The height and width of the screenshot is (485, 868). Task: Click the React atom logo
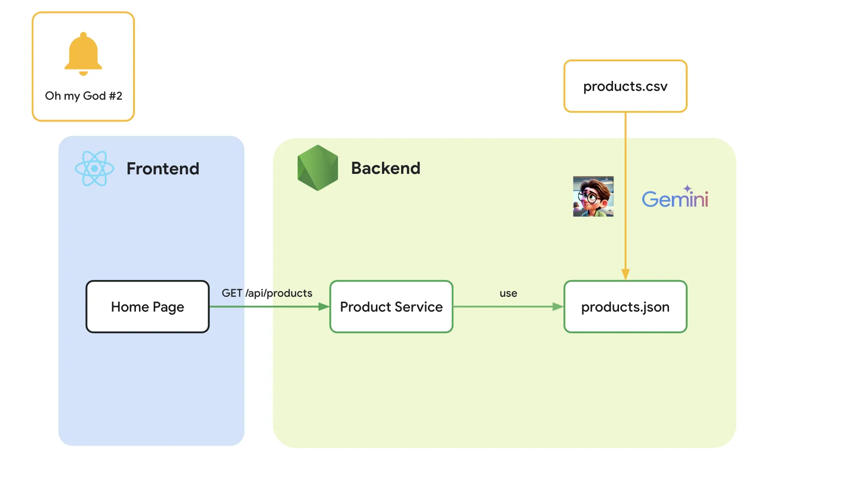[95, 168]
